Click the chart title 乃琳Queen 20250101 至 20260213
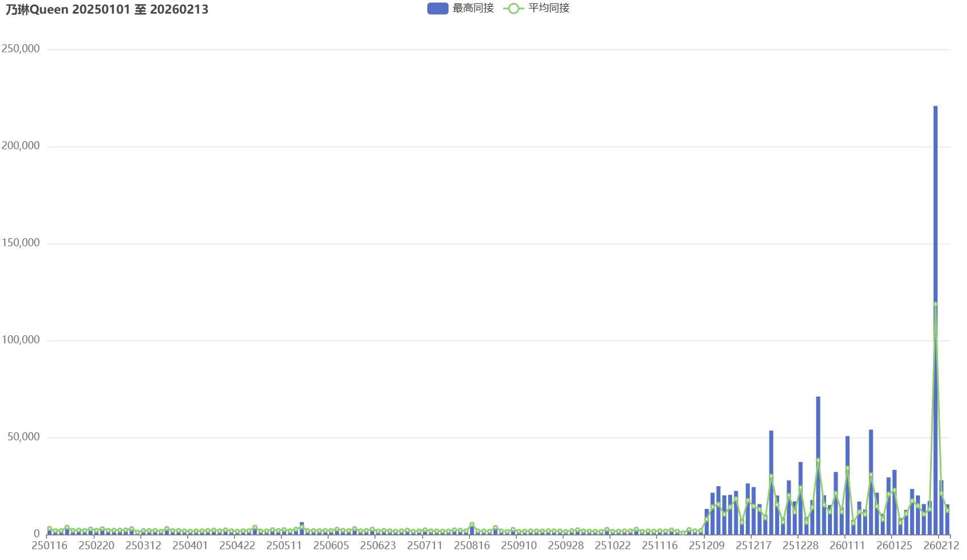967x560 pixels. [x=107, y=10]
